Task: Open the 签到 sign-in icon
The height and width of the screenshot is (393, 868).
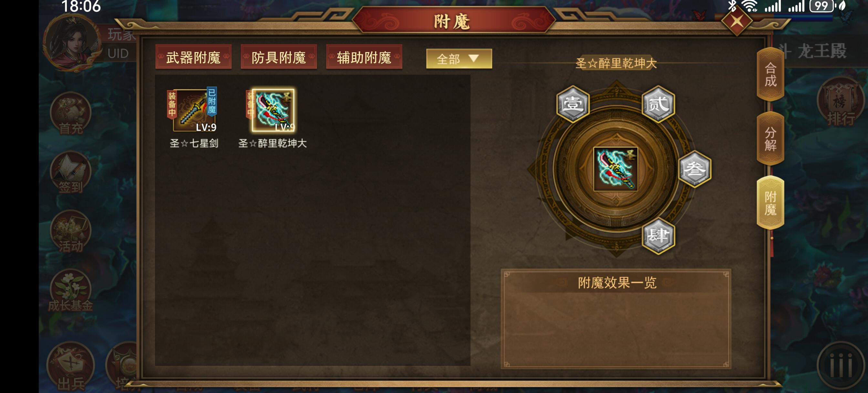Action: [x=71, y=173]
